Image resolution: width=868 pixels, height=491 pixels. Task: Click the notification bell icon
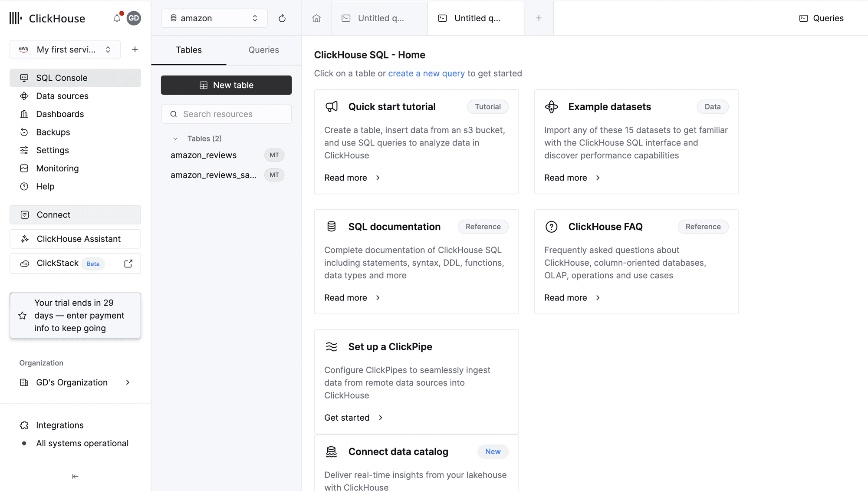(x=117, y=18)
